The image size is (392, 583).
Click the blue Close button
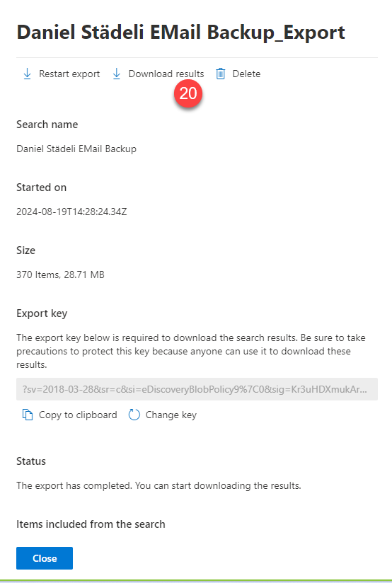(45, 558)
